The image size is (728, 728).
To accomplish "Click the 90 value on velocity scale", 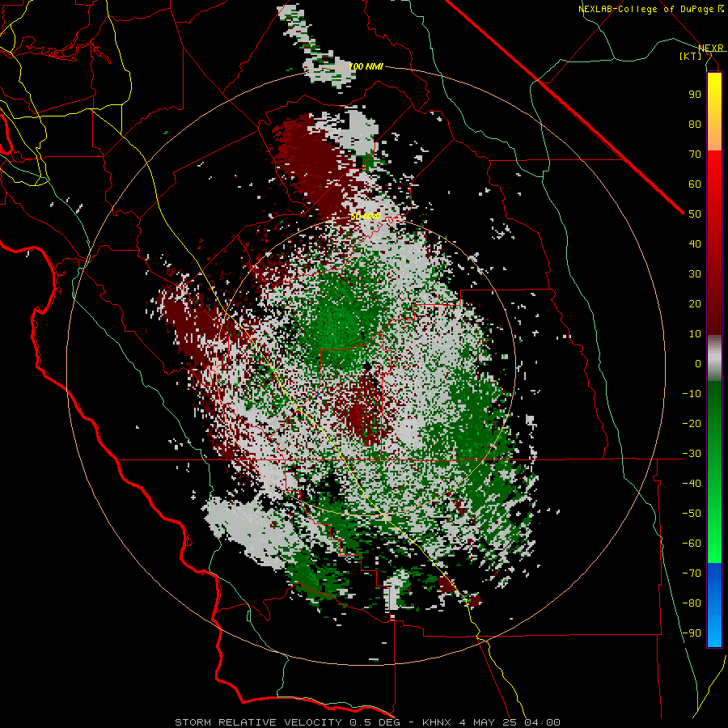I will (695, 95).
